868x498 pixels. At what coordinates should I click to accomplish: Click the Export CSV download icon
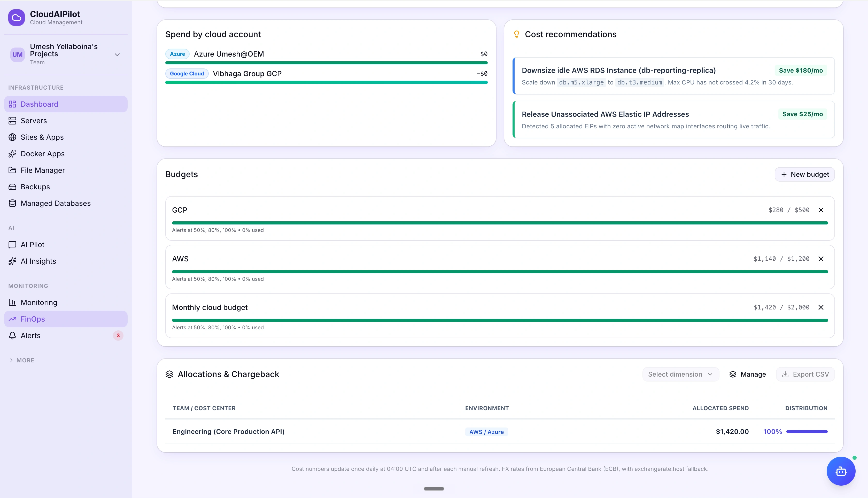[x=786, y=375]
